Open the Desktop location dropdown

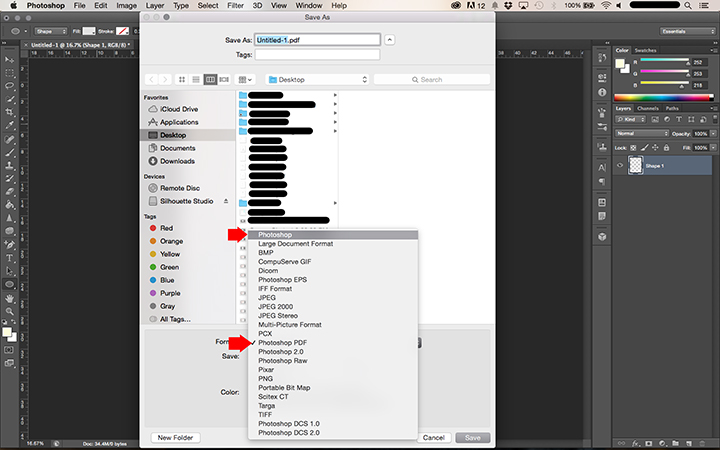click(317, 79)
